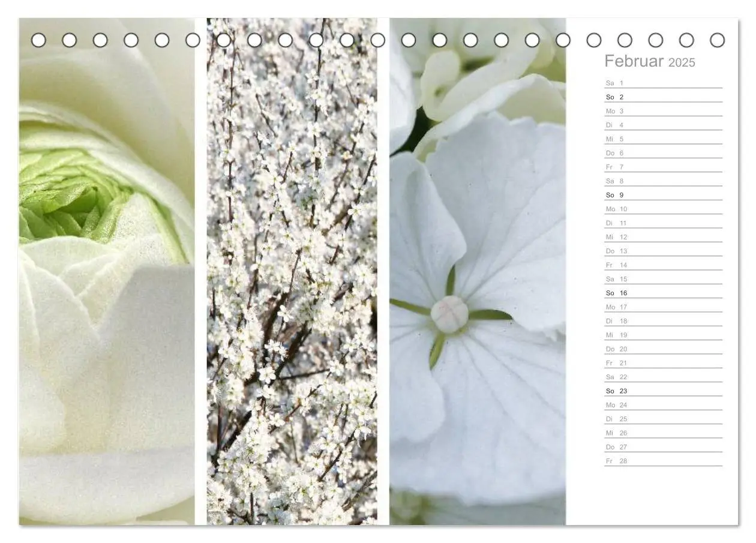Click the Mo 3 entry line
The width and height of the screenshot is (756, 543).
[x=663, y=111]
